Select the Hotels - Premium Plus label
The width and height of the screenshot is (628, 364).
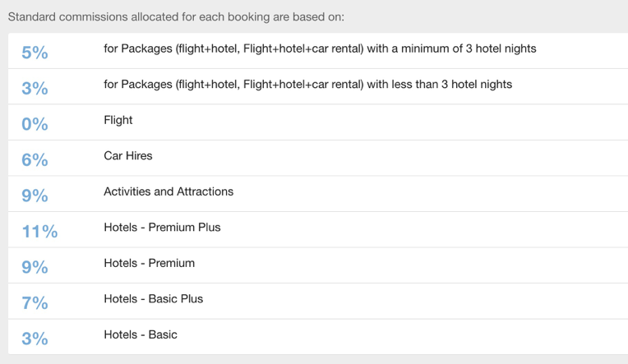tap(162, 227)
